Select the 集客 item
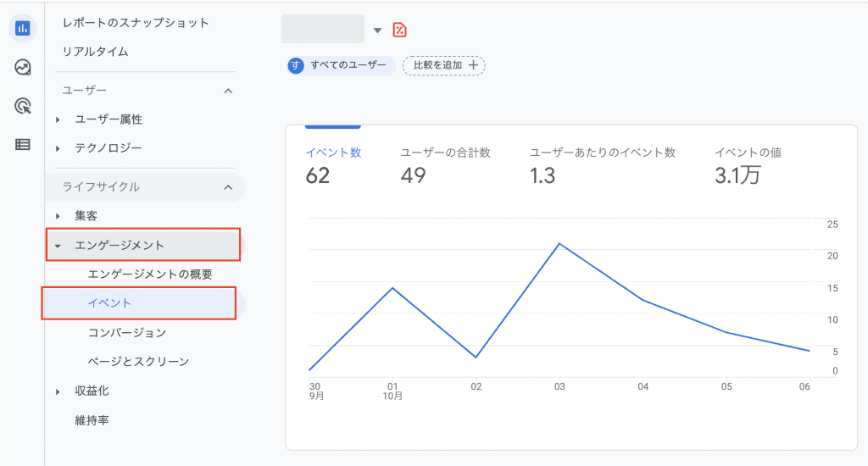The image size is (868, 466). pos(86,216)
